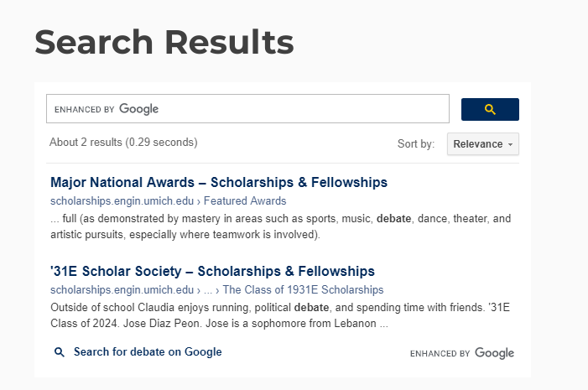This screenshot has width=588, height=390.
Task: Click Search for debate on Google link
Action: (148, 352)
